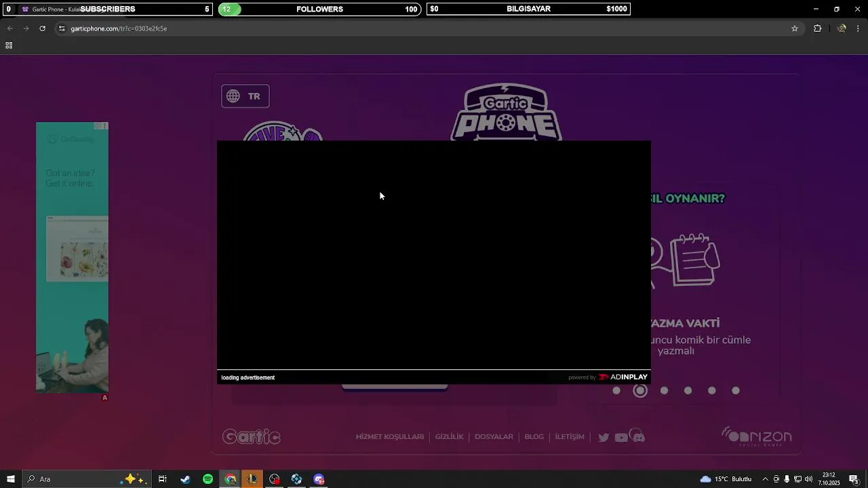
Task: Open the apps grid in bookmarks bar
Action: point(9,45)
